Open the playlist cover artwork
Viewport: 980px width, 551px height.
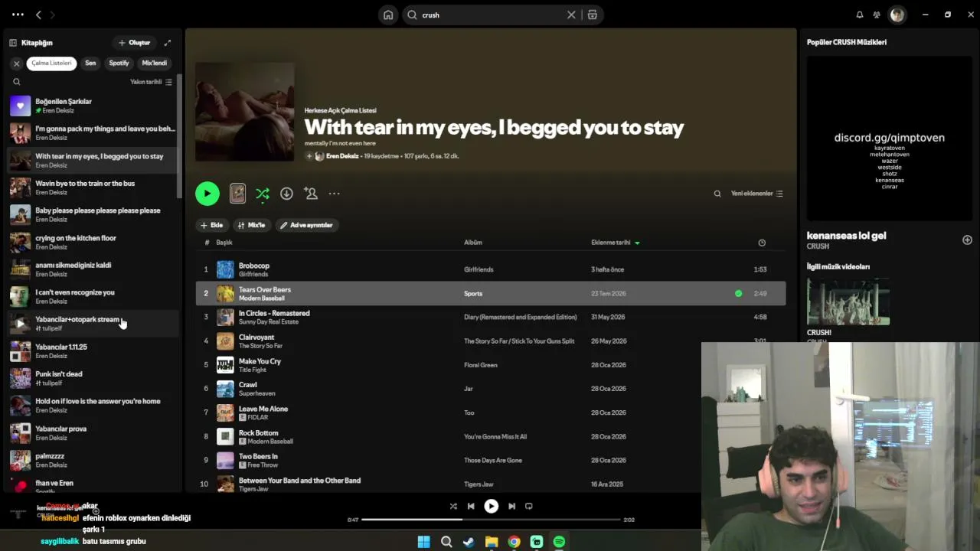pos(245,112)
